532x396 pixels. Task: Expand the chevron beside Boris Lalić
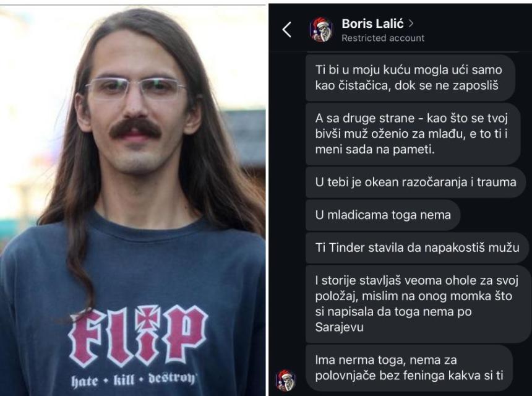click(411, 24)
